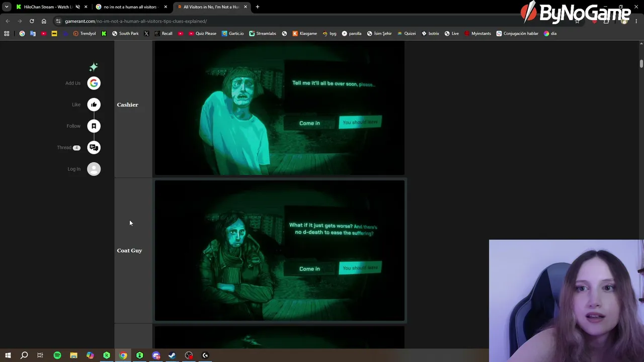The width and height of the screenshot is (644, 362).
Task: Open the Quiz Please bookmark
Action: [x=202, y=34]
